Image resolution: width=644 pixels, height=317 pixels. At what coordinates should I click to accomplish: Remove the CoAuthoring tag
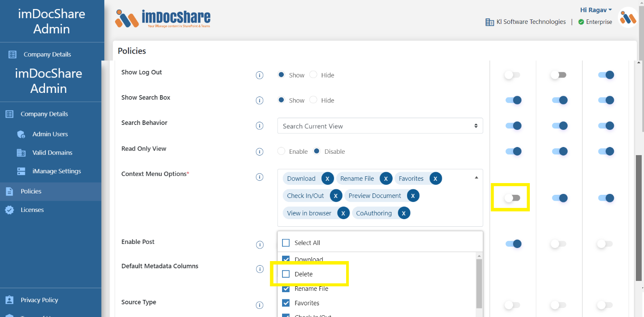404,213
